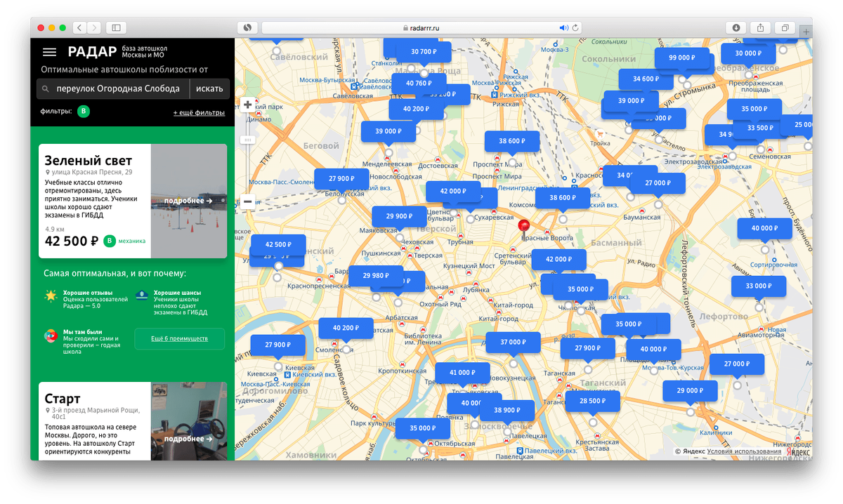Select the 29 000 ₽ map marker
The height and width of the screenshot is (504, 843).
[690, 390]
